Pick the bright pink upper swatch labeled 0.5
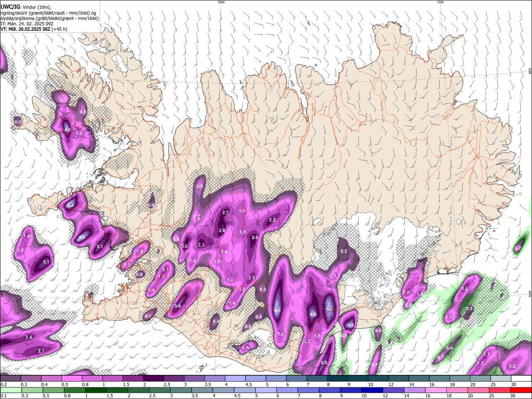532x399 pixels. pos(72,379)
